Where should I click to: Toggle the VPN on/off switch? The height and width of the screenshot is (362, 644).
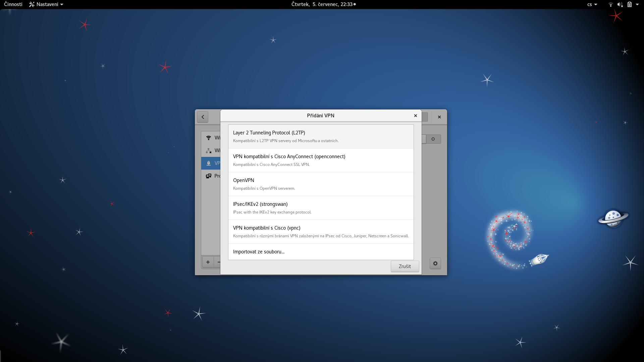click(x=433, y=139)
